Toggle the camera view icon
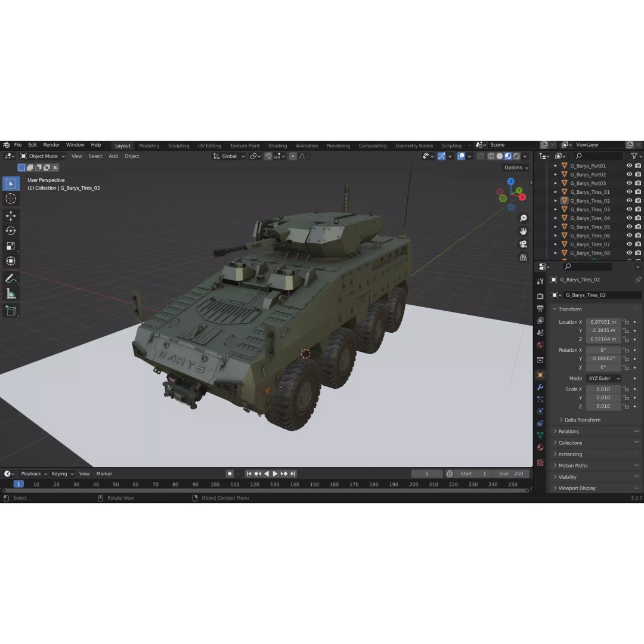 pyautogui.click(x=523, y=244)
